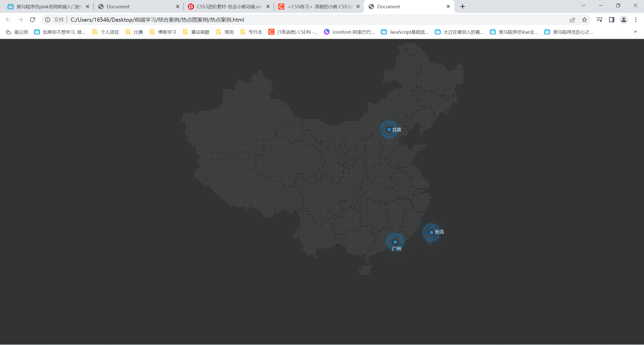Show hidden bookmarks overflow chevron
644x345 pixels.
[x=635, y=32]
